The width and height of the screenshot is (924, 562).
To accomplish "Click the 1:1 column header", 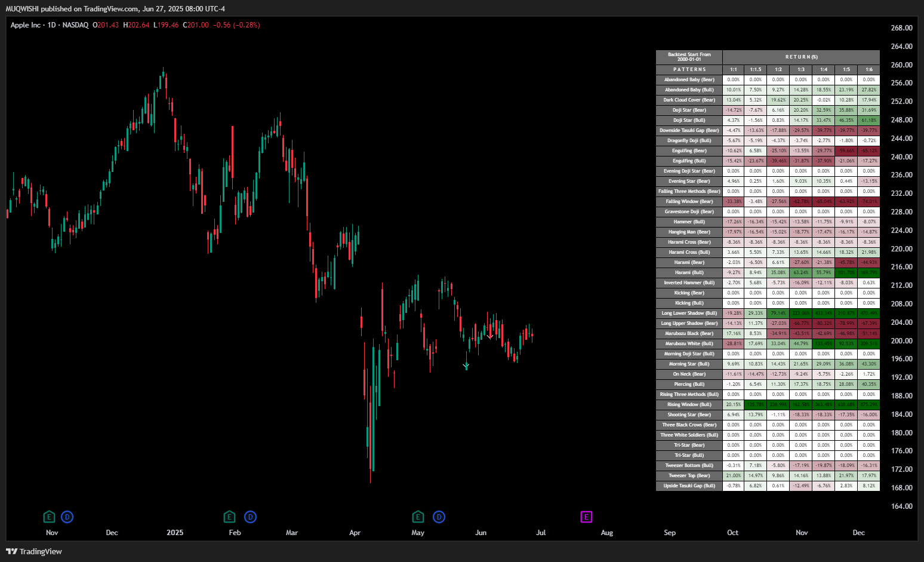I will coord(734,70).
